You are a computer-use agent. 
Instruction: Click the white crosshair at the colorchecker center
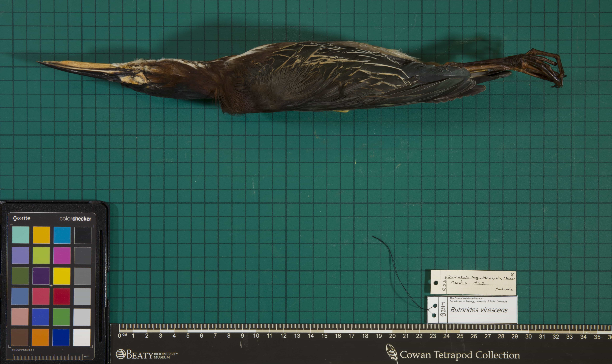click(51, 286)
